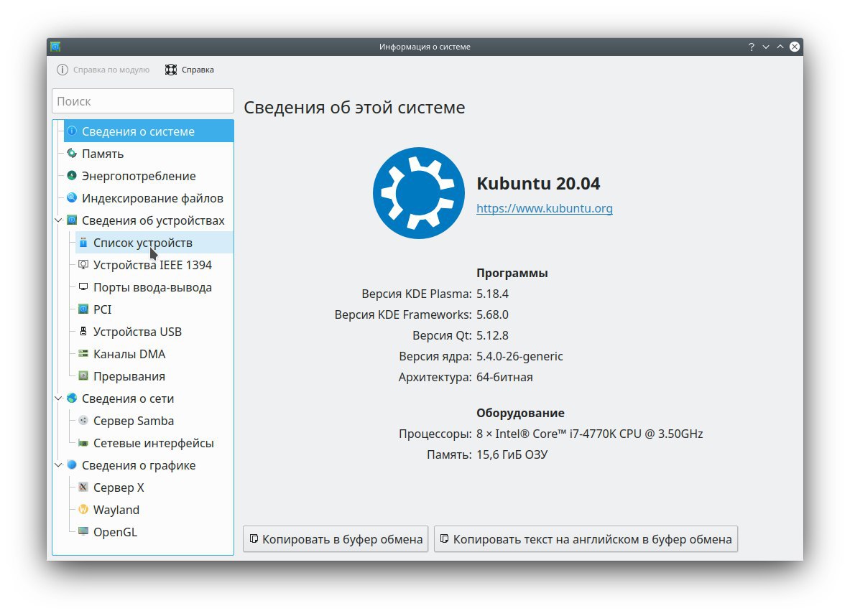850x616 pixels.
Task: Open Сетевые интерфейсы entry
Action: click(154, 443)
